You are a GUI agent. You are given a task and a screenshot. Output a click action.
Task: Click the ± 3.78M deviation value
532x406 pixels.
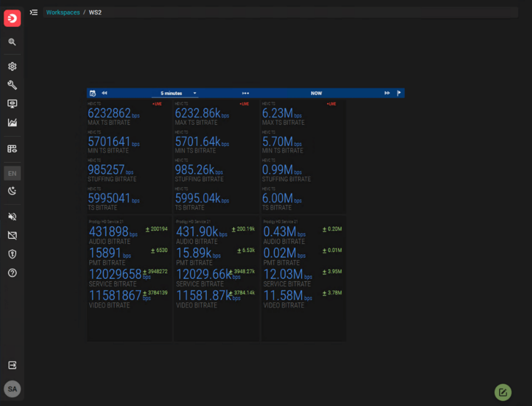332,293
